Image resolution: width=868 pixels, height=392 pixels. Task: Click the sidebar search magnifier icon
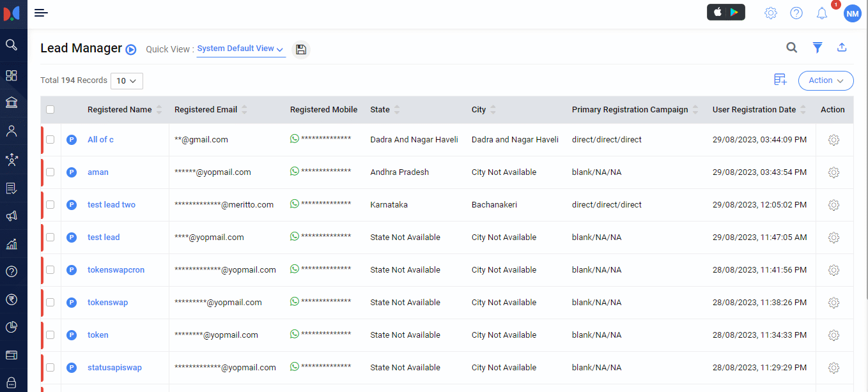[12, 45]
